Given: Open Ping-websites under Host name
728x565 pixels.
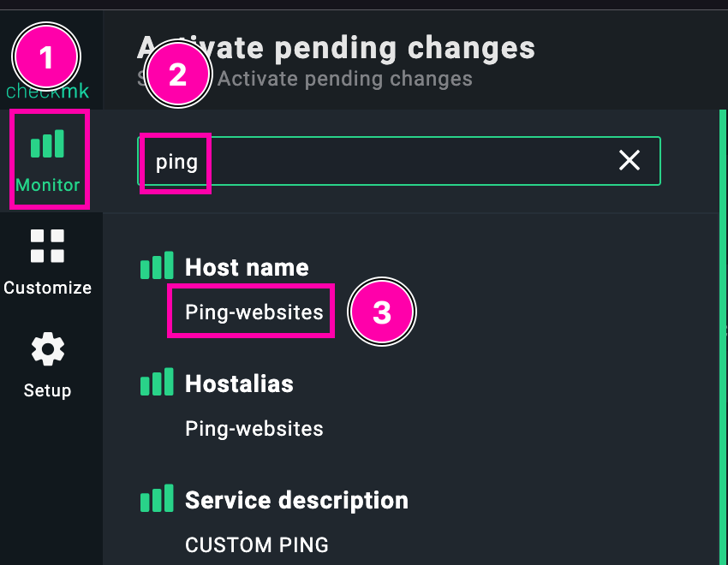Looking at the screenshot, I should (x=254, y=312).
